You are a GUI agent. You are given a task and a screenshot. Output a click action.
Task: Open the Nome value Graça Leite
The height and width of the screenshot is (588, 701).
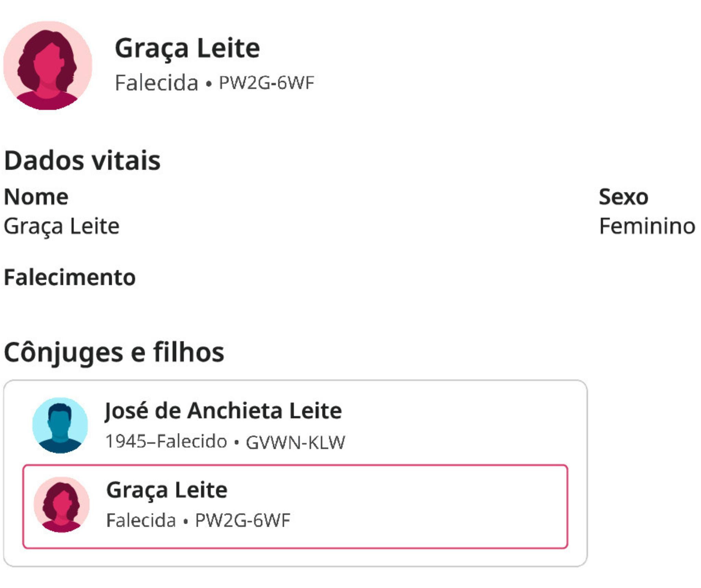coord(62,226)
